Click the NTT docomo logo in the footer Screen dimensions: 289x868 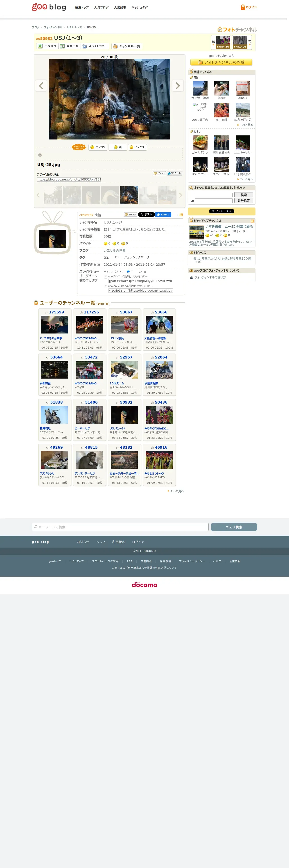point(144,585)
